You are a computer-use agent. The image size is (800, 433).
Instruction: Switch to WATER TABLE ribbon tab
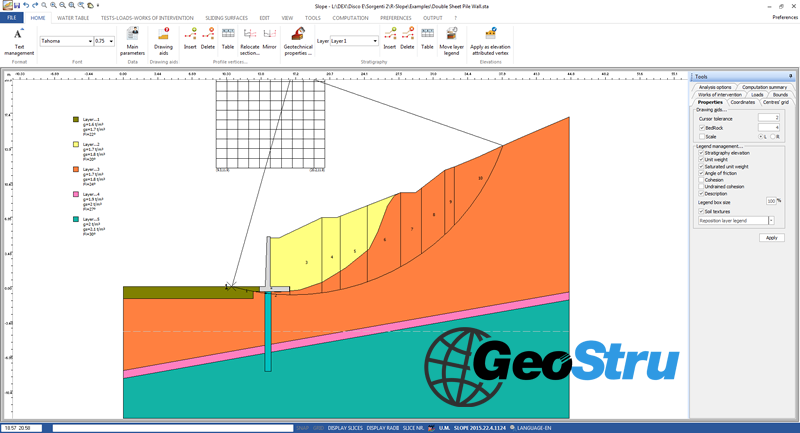click(73, 18)
